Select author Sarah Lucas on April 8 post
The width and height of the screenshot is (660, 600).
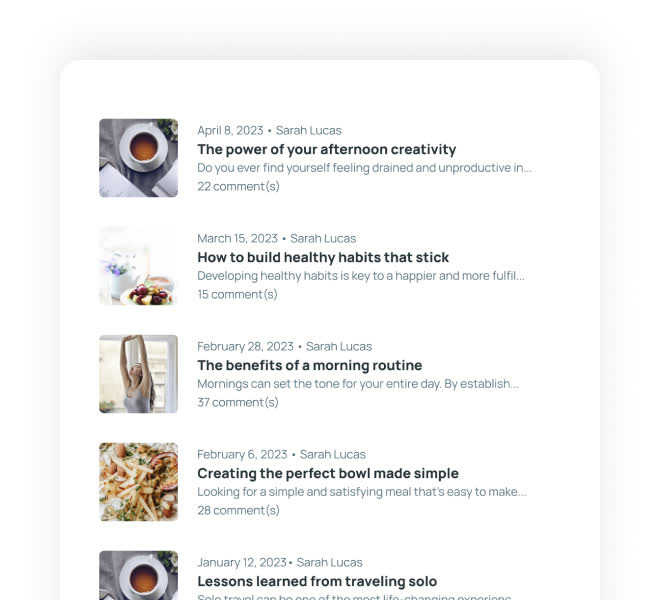click(309, 131)
